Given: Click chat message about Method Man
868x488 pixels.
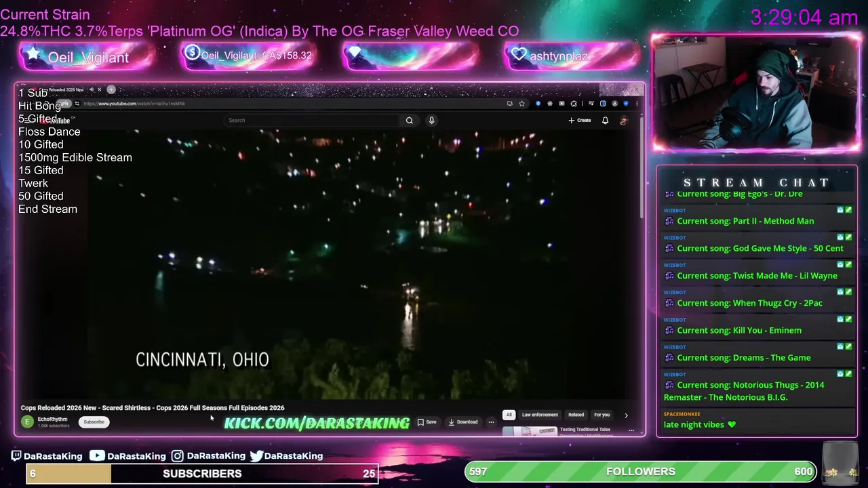Looking at the screenshot, I should [745, 221].
